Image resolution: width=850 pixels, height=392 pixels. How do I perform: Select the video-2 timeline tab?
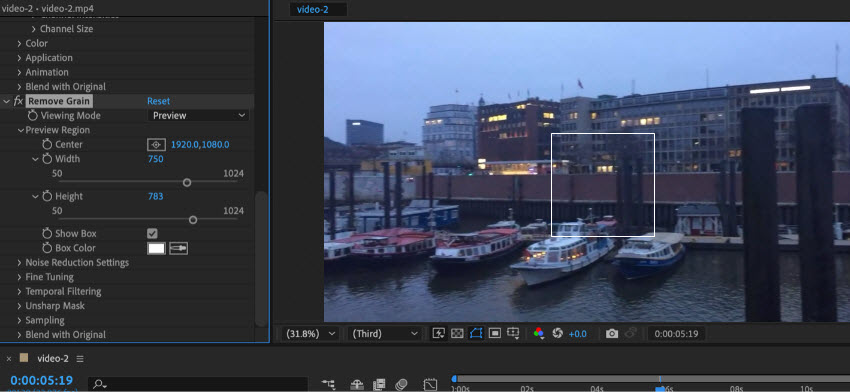tap(53, 358)
